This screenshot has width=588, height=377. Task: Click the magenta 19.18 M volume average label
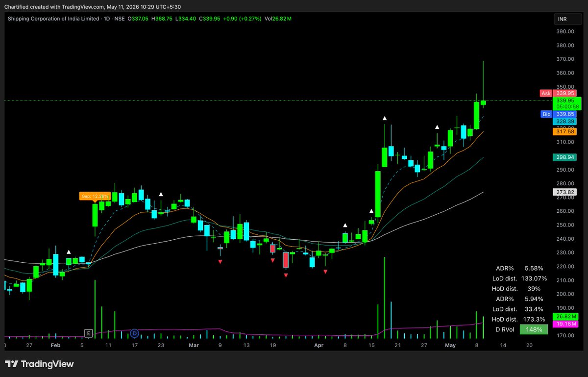coord(565,324)
